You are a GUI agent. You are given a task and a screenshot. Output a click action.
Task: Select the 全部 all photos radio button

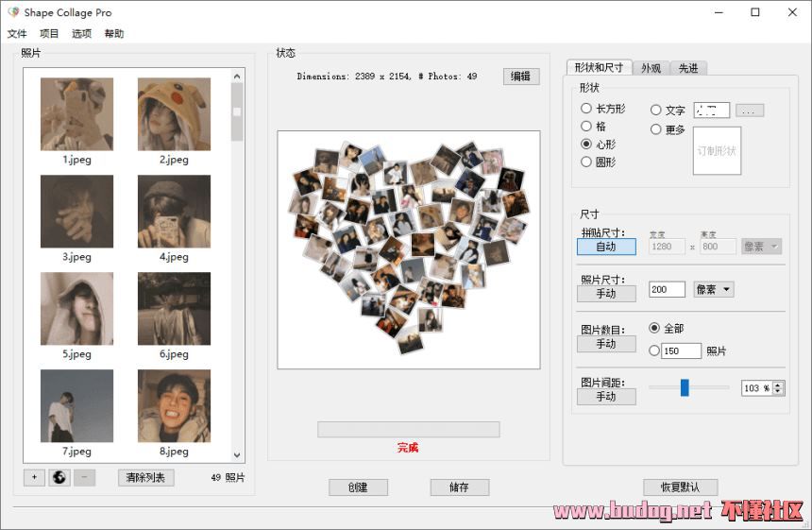click(x=655, y=328)
